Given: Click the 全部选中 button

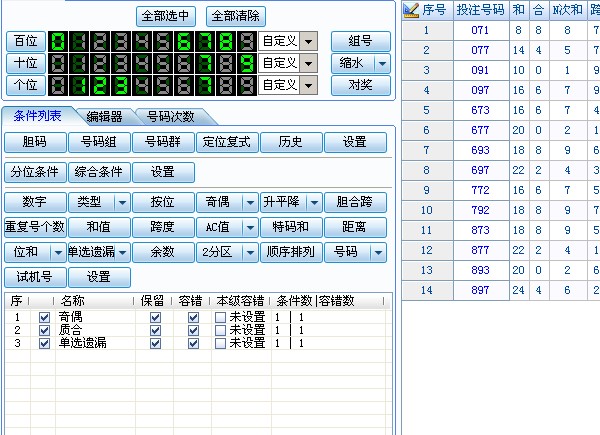Looking at the screenshot, I should click(x=166, y=16).
